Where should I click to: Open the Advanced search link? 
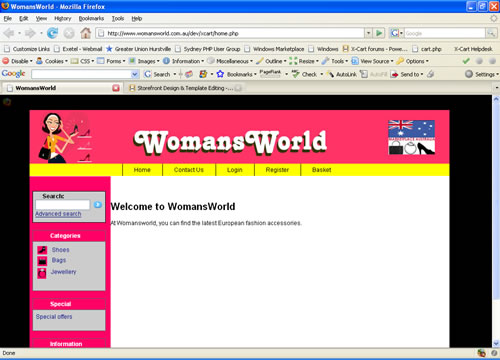tap(58, 214)
